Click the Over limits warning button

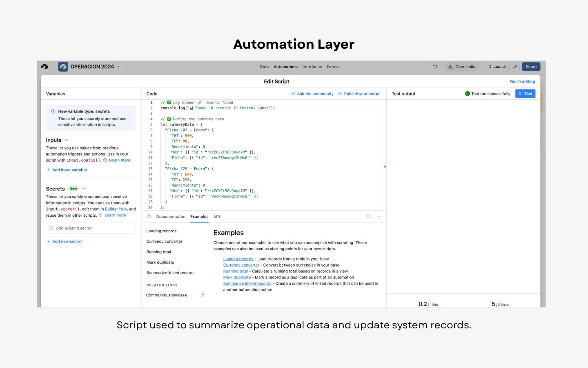point(462,67)
